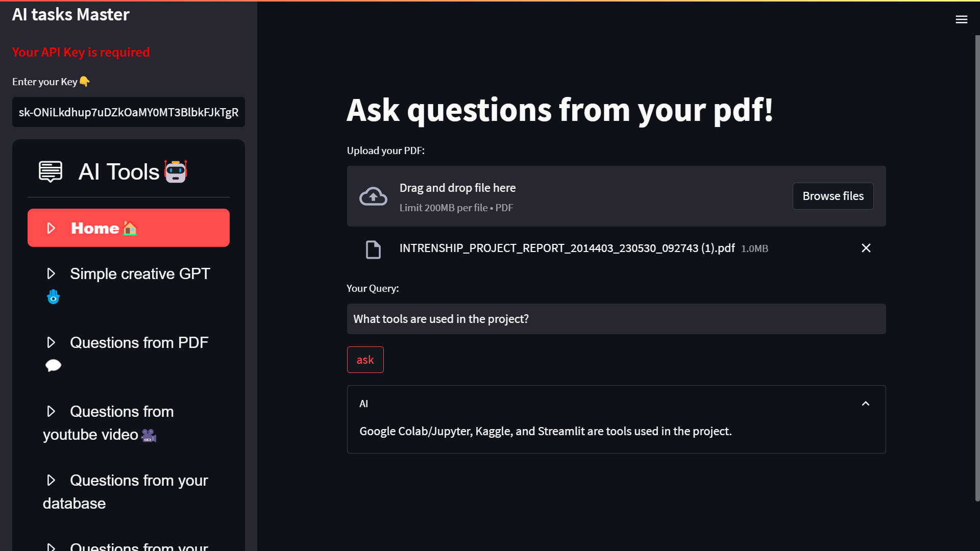Click the play icon beside Questions from PDF
The height and width of the screenshot is (551, 980).
click(x=51, y=342)
